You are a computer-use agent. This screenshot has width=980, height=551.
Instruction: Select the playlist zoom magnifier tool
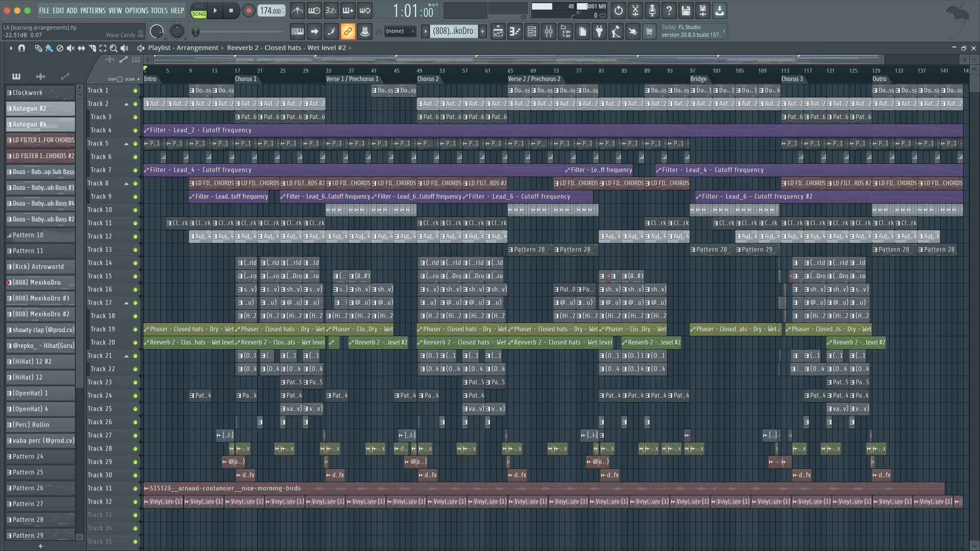coord(113,48)
